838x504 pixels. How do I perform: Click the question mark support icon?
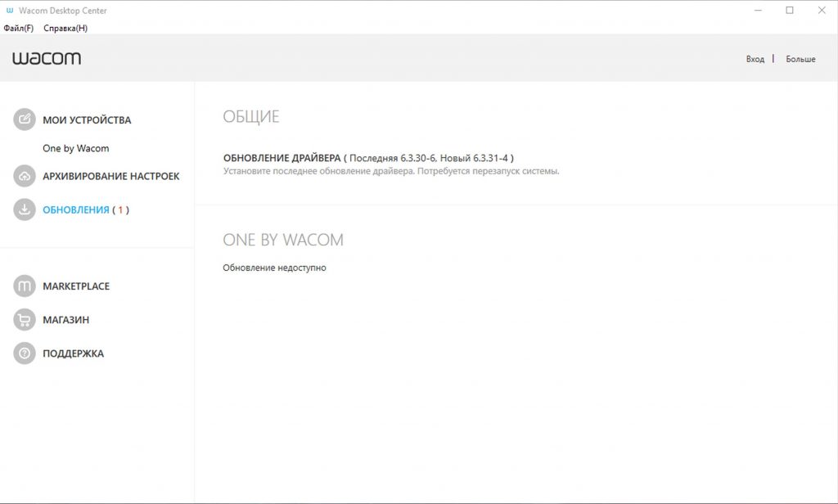[x=25, y=353]
